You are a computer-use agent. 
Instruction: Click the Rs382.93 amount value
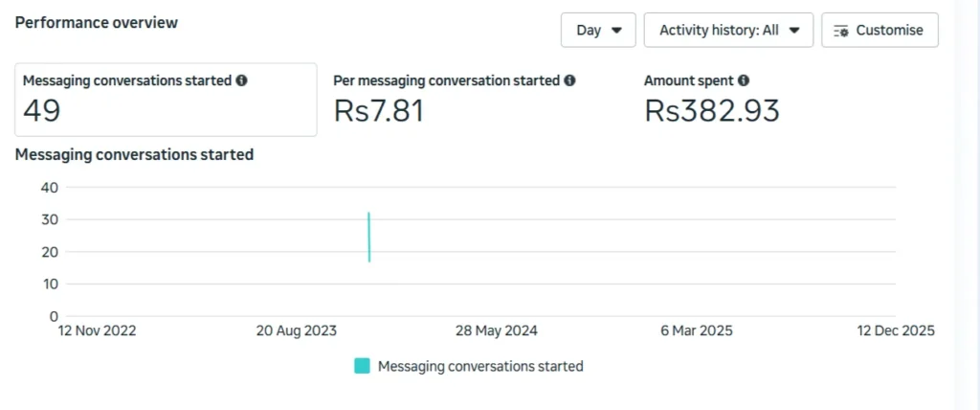click(711, 110)
